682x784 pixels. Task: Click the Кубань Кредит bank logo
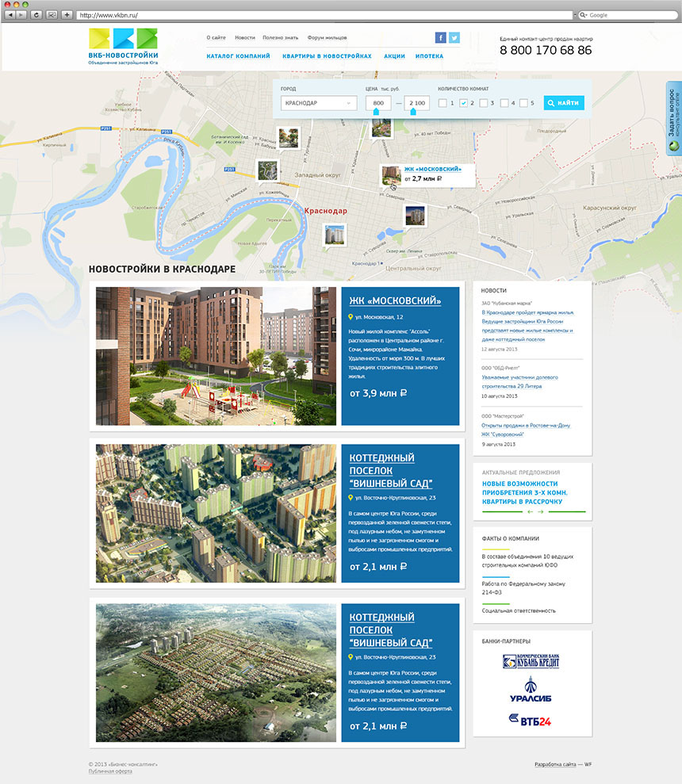tap(531, 661)
